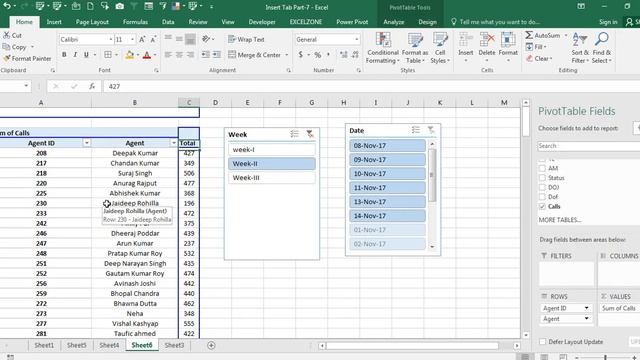Image resolution: width=640 pixels, height=360 pixels.
Task: Check the DoF field checkbox
Action: point(542,197)
